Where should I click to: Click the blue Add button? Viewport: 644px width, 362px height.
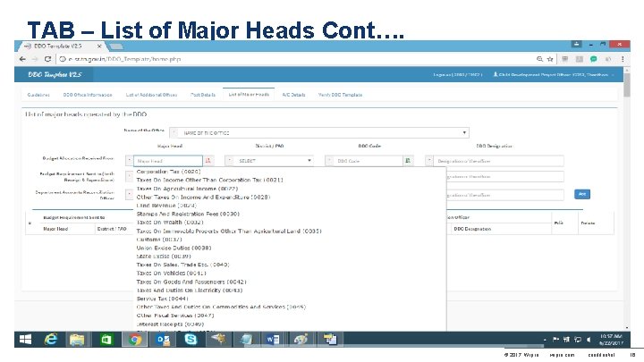tap(582, 194)
